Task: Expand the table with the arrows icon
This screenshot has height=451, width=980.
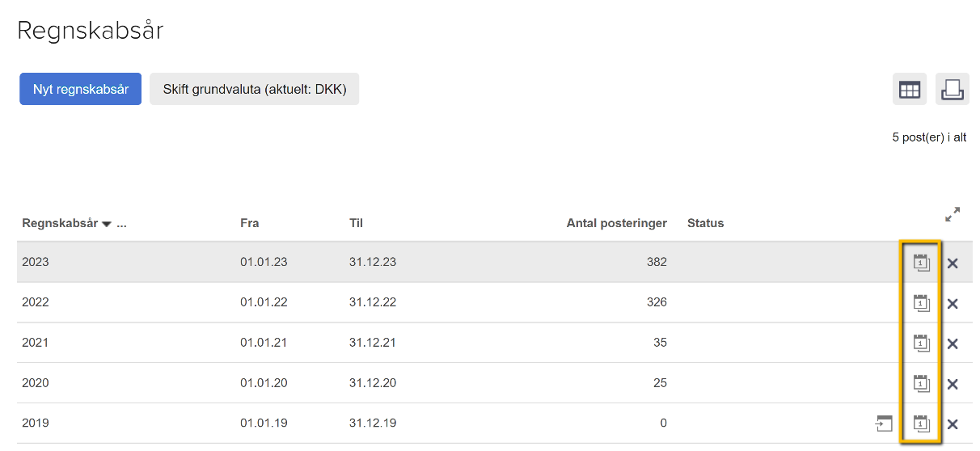Action: [953, 215]
